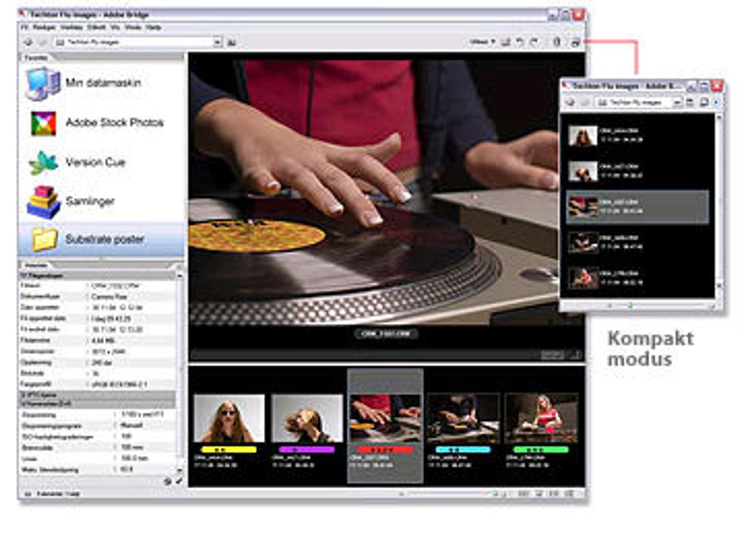Create a new folder from toolbar

tap(506, 42)
